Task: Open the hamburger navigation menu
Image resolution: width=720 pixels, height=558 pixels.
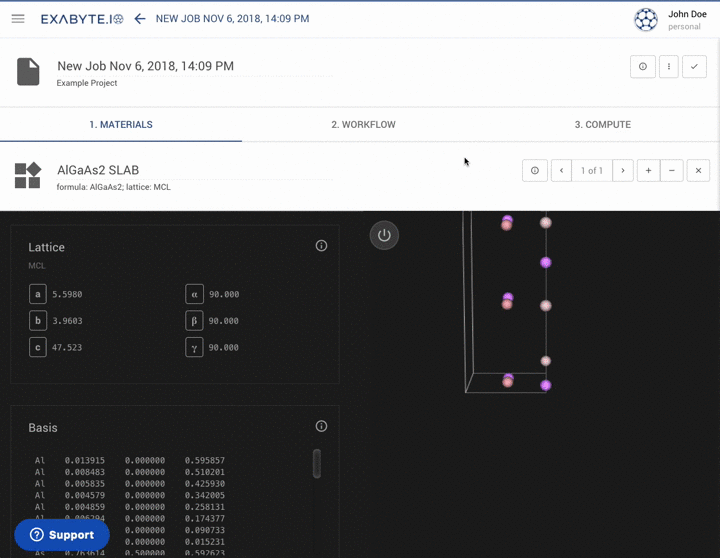Action: [18, 19]
